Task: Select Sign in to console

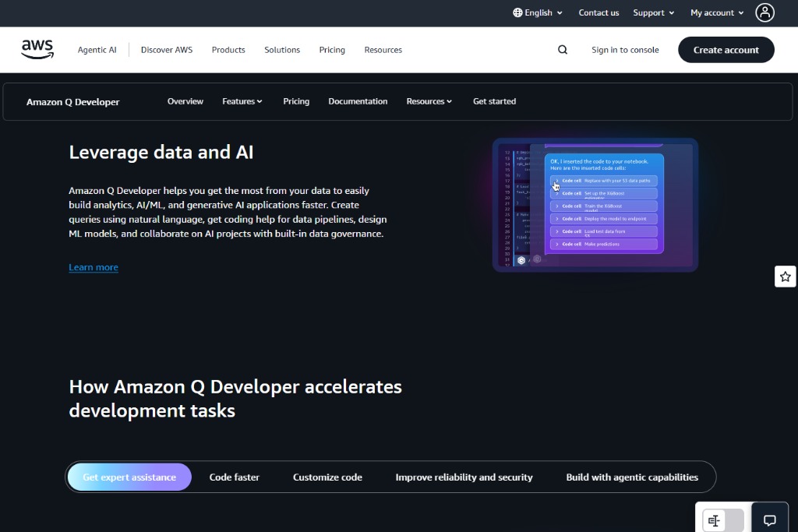Action: coord(625,49)
